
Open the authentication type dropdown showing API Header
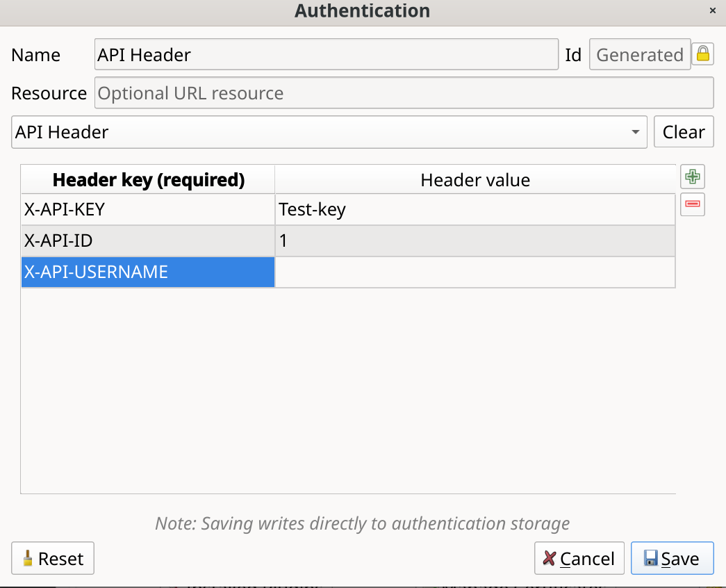pyautogui.click(x=327, y=131)
